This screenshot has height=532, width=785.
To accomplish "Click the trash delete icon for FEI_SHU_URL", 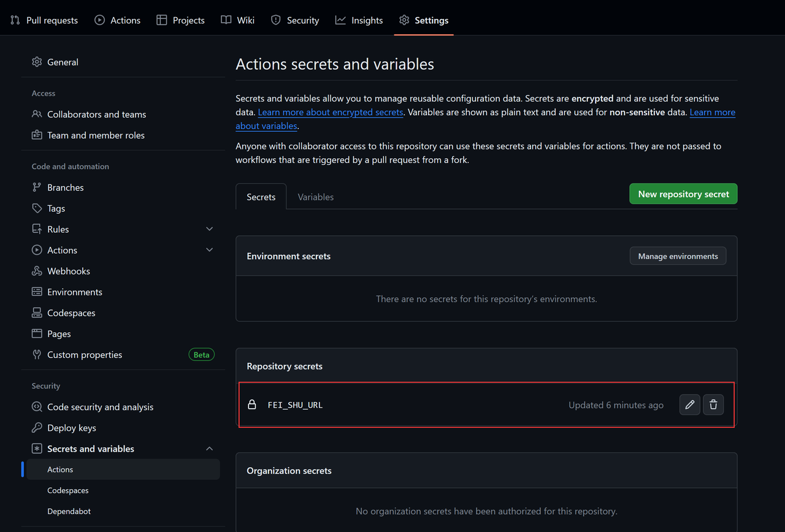I will pos(713,405).
